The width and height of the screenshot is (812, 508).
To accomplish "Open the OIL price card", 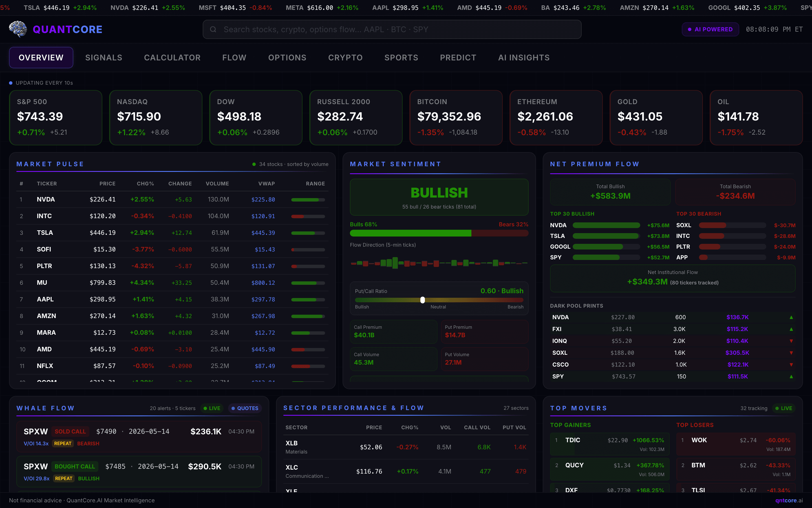I will [x=756, y=118].
